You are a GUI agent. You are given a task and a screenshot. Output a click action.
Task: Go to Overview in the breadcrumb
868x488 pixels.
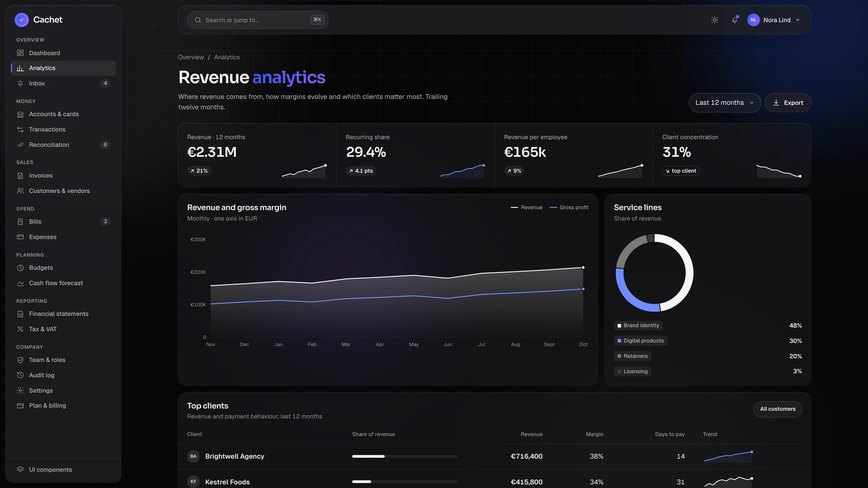pos(191,57)
